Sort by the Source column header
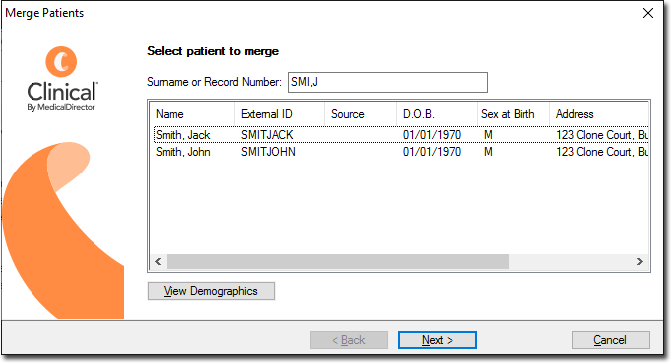671x363 pixels. click(360, 114)
